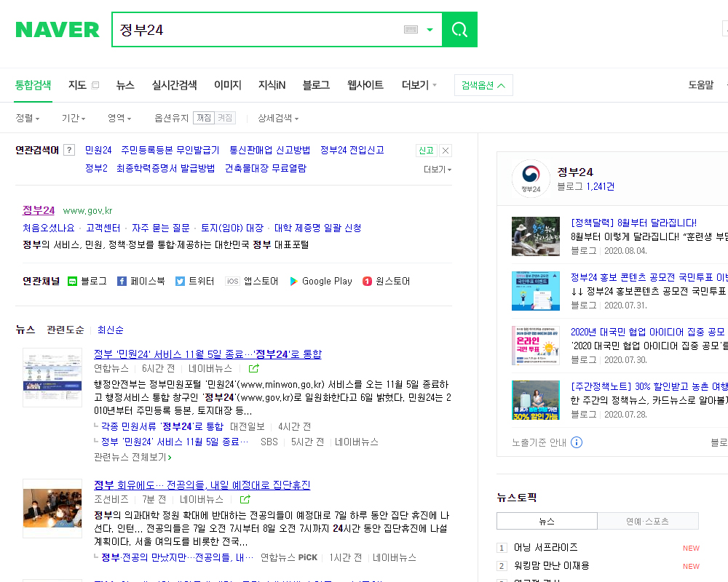728x582 pixels.
Task: Open the 페이스북 channel icon
Action: coord(141,282)
